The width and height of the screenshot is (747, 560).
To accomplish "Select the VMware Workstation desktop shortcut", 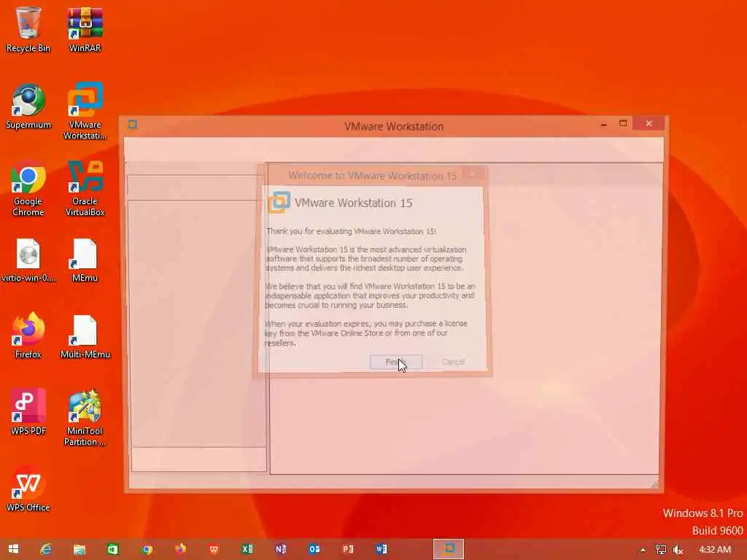I will [x=85, y=111].
